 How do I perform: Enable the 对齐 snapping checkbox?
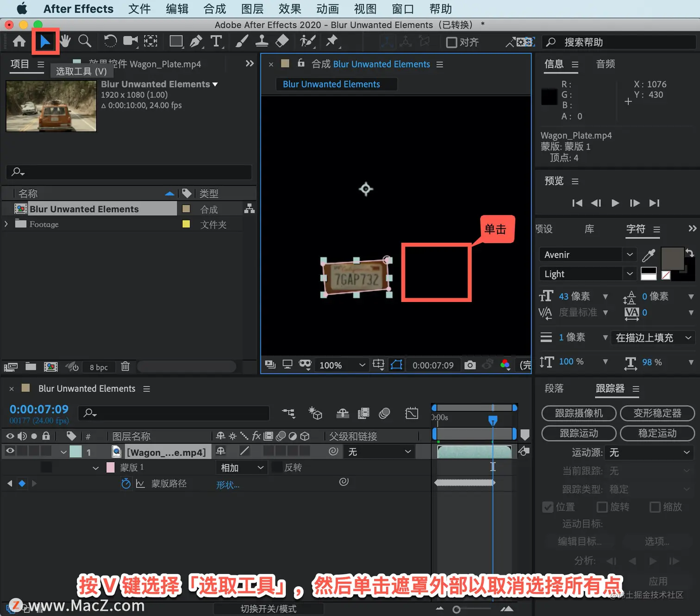[x=451, y=42]
